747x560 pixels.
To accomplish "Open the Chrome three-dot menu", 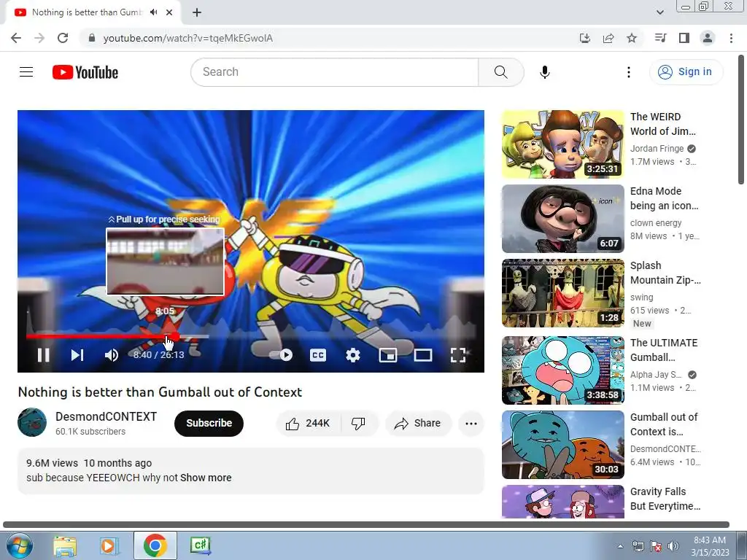I will point(731,38).
